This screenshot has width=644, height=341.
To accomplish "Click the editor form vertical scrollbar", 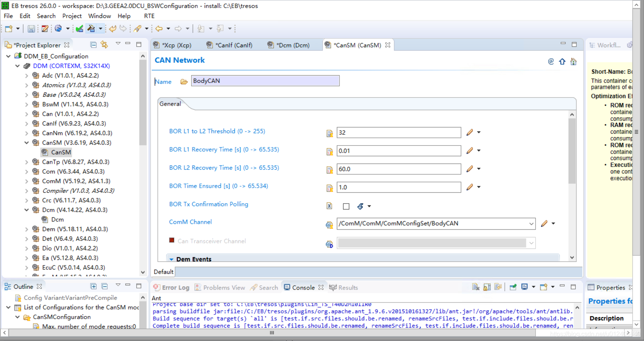I will click(572, 151).
